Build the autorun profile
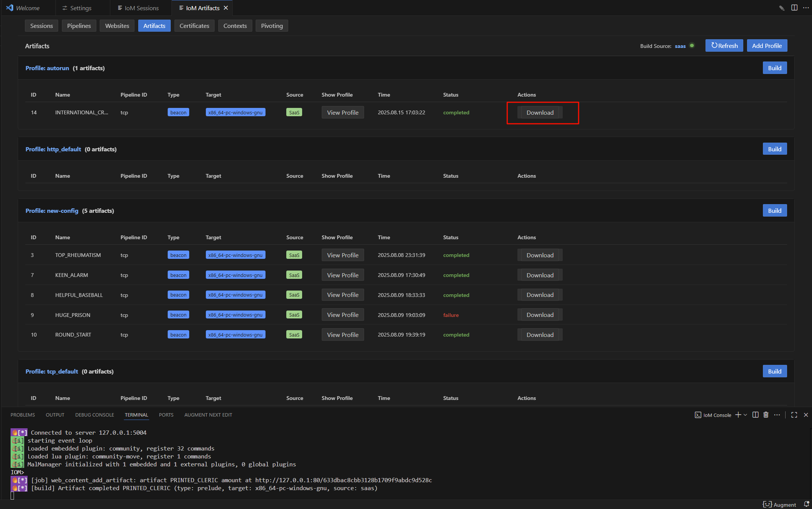This screenshot has height=509, width=812. coord(775,68)
